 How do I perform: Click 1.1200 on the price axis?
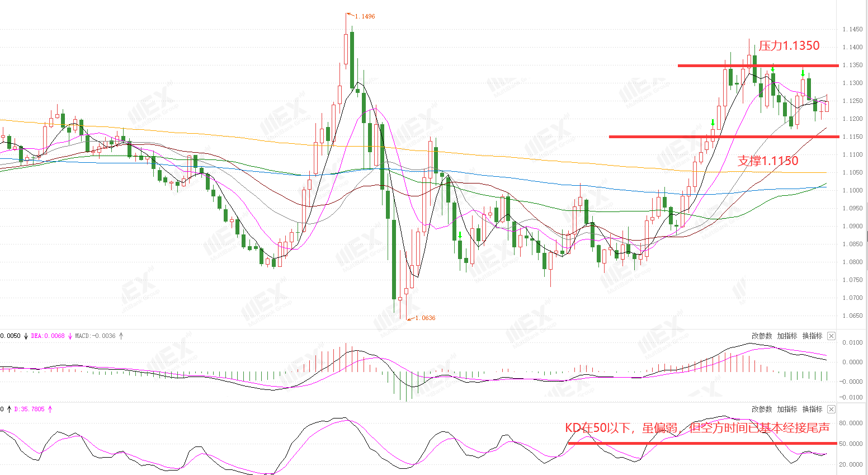point(852,119)
